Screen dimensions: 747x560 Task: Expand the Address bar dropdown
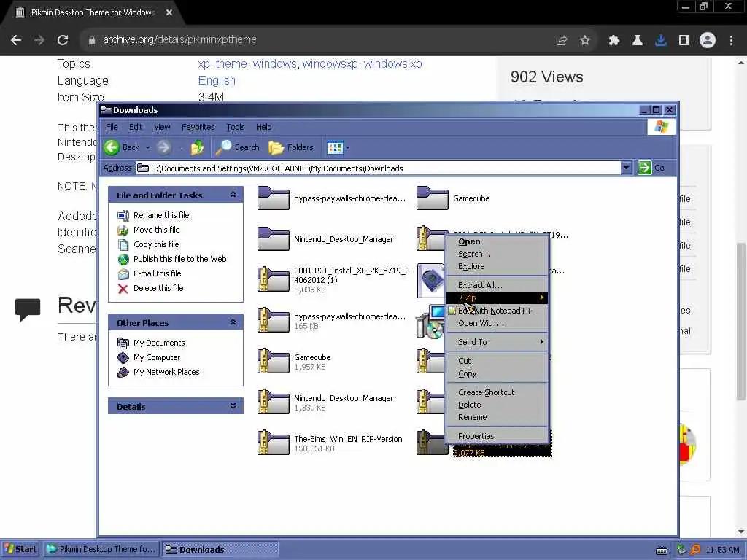coord(627,168)
